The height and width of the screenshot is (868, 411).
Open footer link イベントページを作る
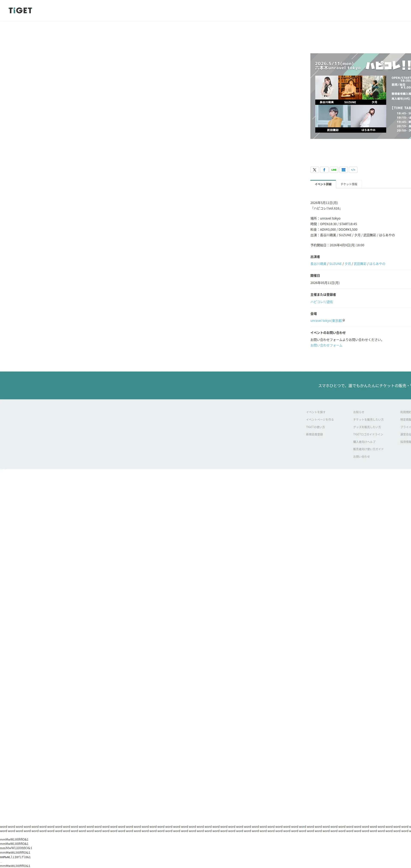(320, 419)
